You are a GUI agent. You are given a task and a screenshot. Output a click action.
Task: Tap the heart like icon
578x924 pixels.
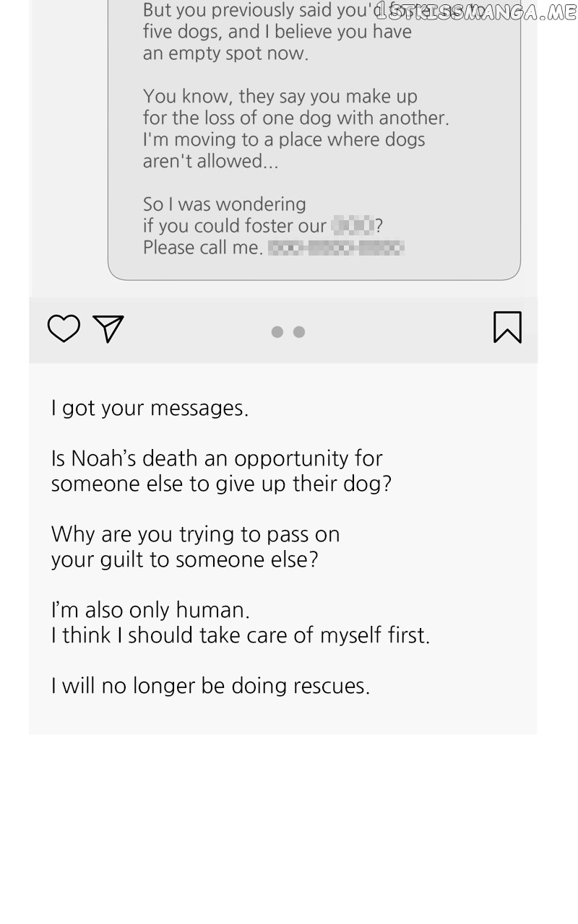pos(64,328)
